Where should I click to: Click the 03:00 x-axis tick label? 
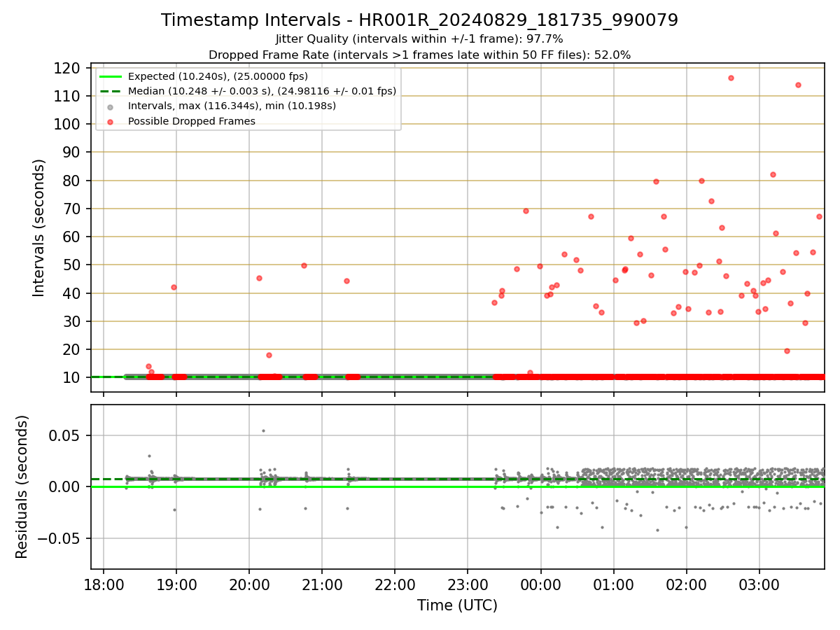[x=759, y=583]
